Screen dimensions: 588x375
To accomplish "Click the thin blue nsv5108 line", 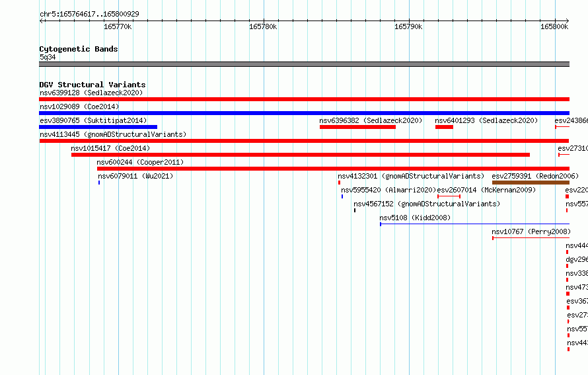I will [475, 224].
